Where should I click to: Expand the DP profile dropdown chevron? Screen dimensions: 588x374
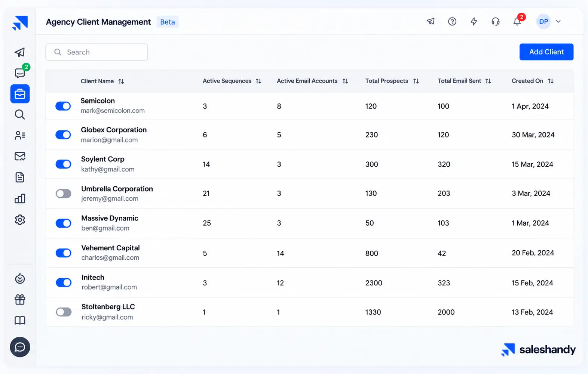point(558,22)
